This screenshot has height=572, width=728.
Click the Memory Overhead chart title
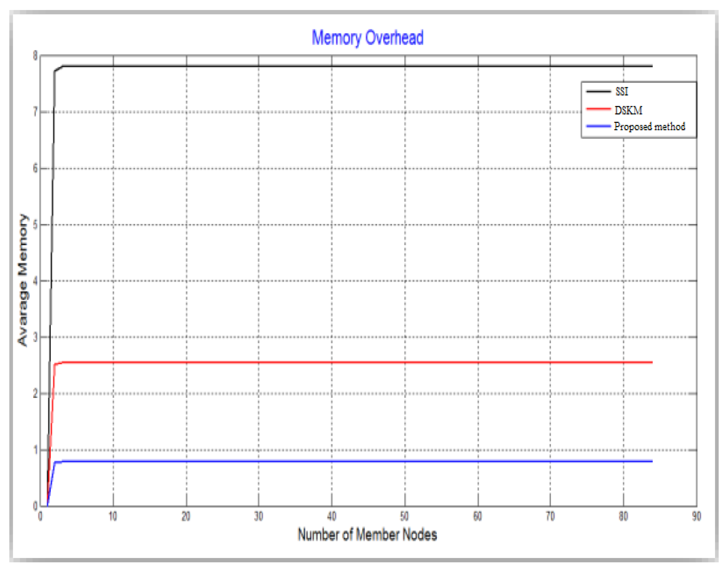(367, 37)
